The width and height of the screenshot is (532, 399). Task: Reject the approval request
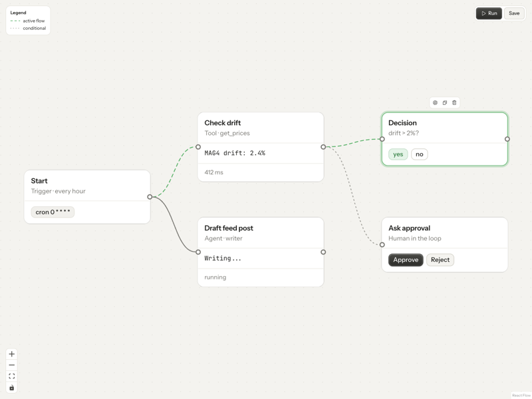440,260
